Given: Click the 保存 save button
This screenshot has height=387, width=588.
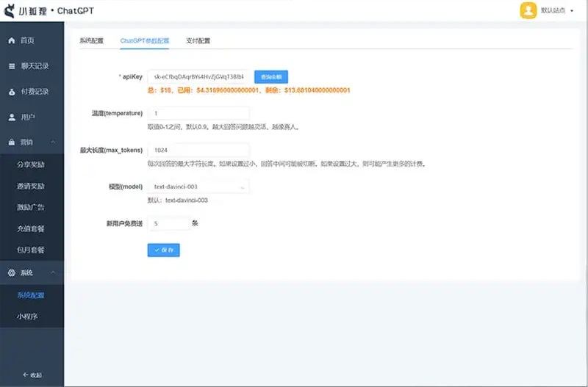Looking at the screenshot, I should click(x=163, y=250).
